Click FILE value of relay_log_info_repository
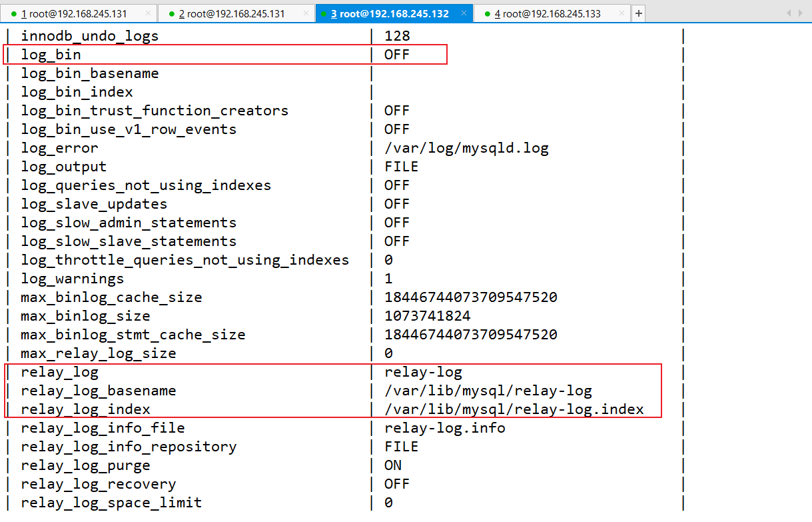Image resolution: width=812 pixels, height=522 pixels. click(x=402, y=447)
